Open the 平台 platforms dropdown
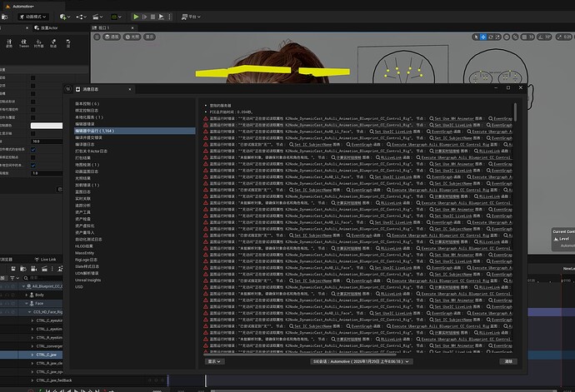Image resolution: width=575 pixels, height=392 pixels. [191, 17]
